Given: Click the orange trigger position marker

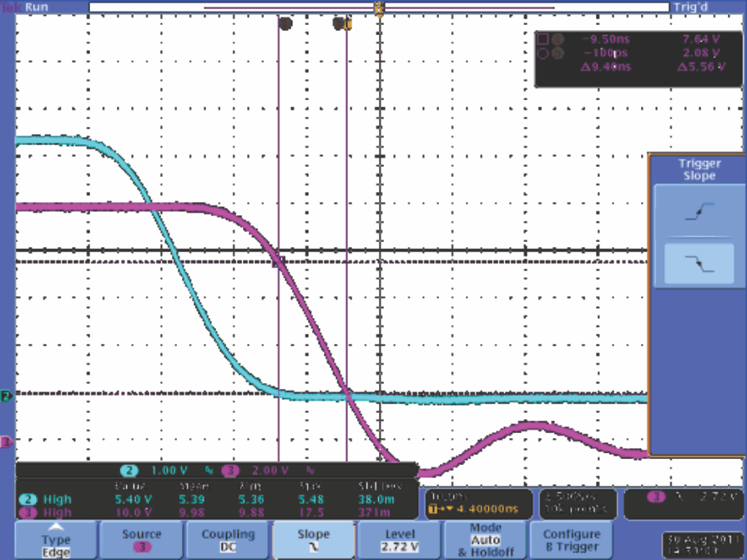Looking at the screenshot, I should (x=381, y=7).
